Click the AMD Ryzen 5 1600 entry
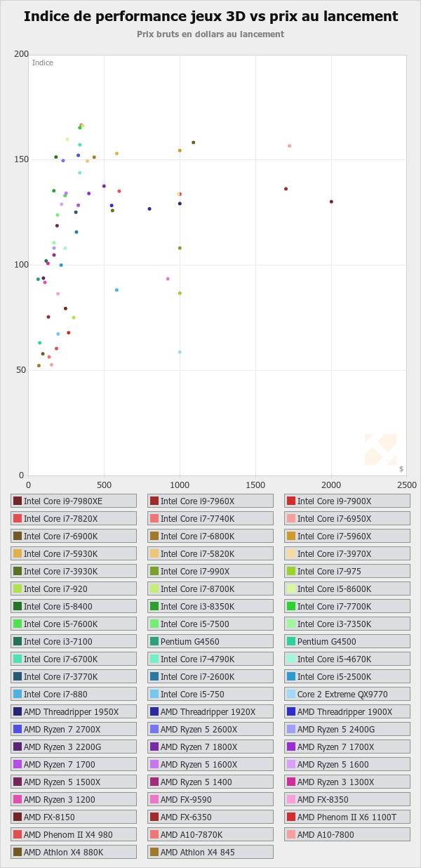 pos(347,764)
